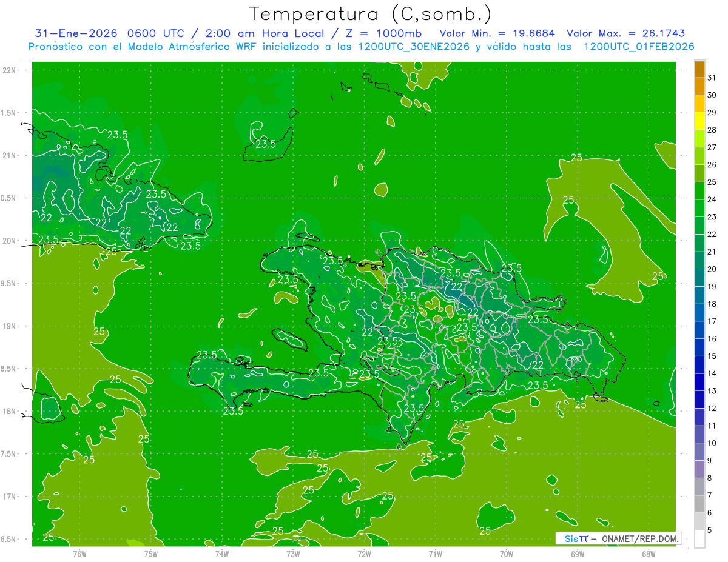Click the '1200UTC_01FEB2026' valid-until time

[x=639, y=47]
